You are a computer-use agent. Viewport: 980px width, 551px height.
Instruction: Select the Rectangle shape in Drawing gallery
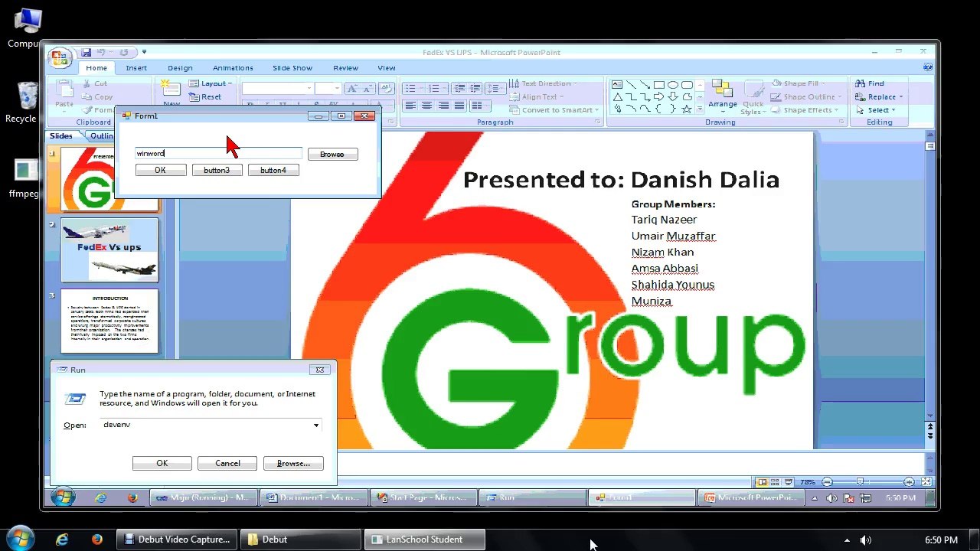point(658,85)
